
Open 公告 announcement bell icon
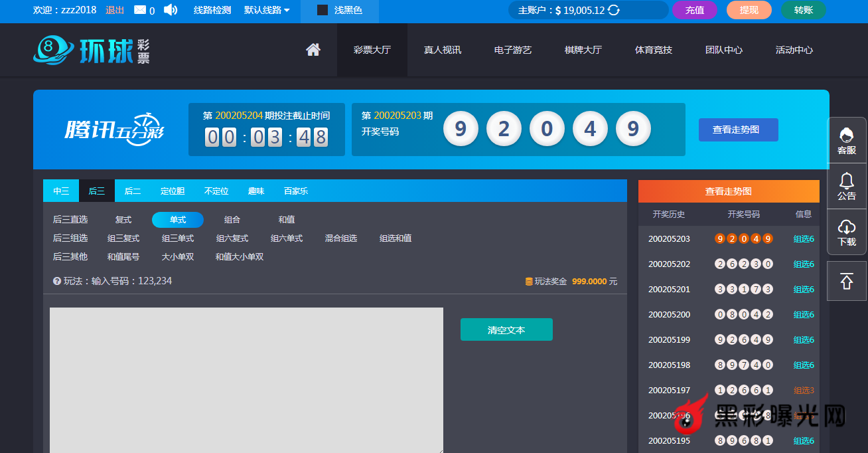[847, 186]
